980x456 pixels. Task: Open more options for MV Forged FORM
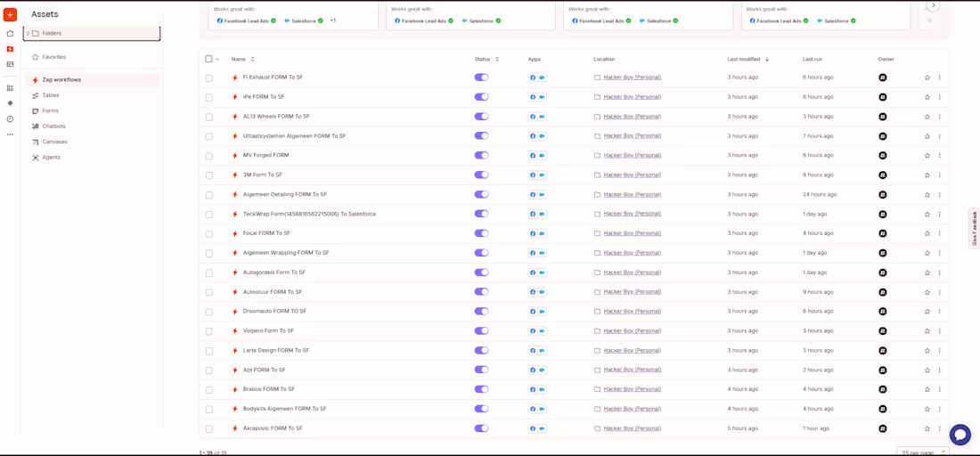(x=939, y=155)
